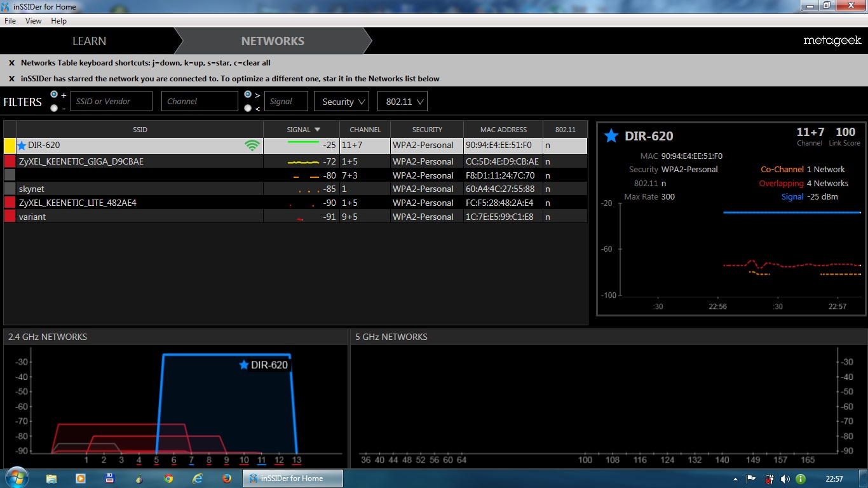Click the 2.4 GHz NETWORKS panel title
Image resolution: width=868 pixels, height=488 pixels.
pos(48,337)
